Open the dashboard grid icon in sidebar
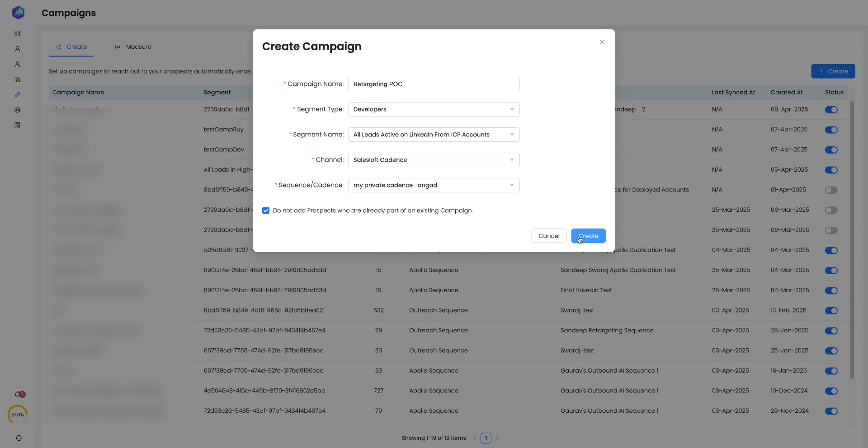868x448 pixels. click(x=17, y=33)
